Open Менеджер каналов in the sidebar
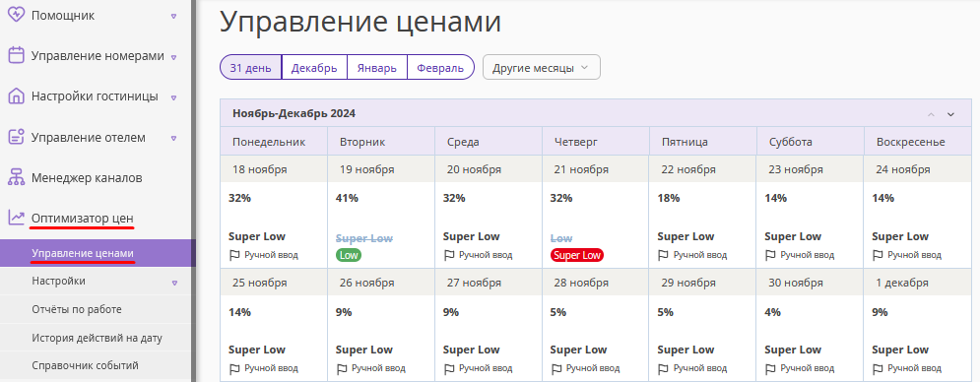Viewport: 980px width, 382px height. 87,177
